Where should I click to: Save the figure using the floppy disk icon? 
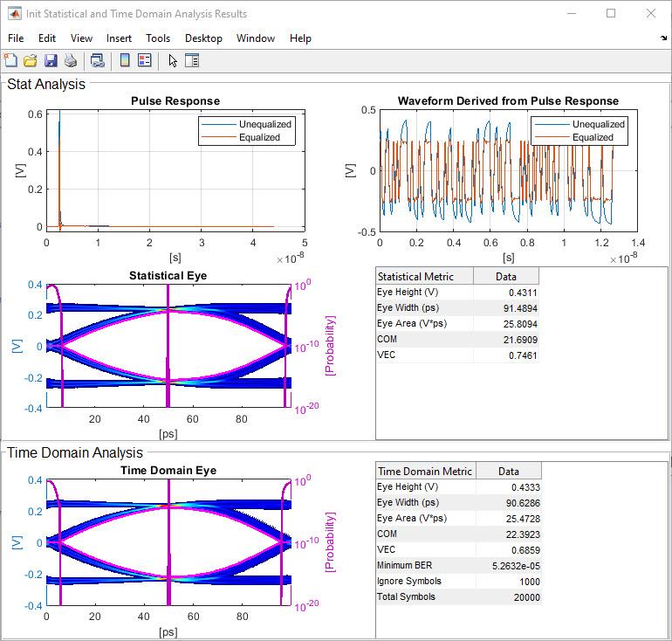tap(51, 60)
